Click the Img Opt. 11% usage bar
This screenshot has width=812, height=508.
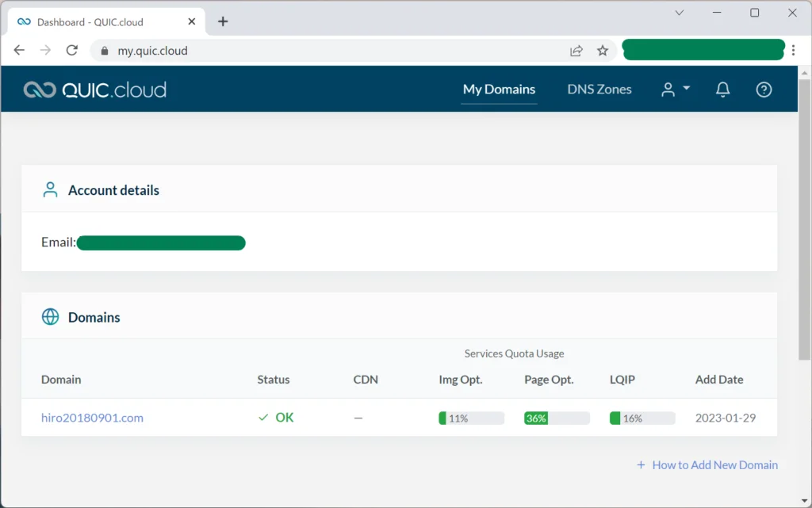tap(471, 418)
